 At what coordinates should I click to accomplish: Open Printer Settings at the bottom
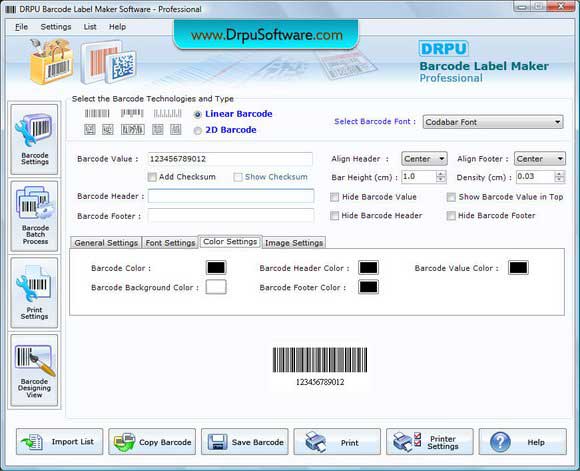(429, 442)
